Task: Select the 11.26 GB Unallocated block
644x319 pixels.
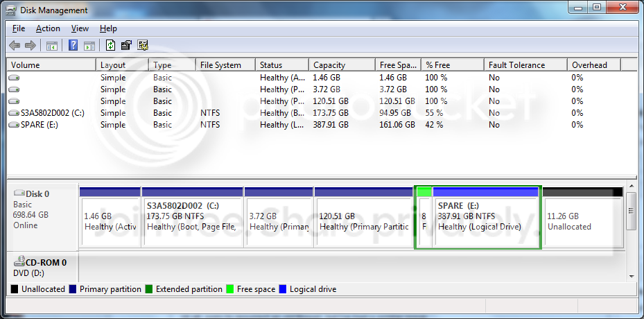Action: (x=582, y=218)
